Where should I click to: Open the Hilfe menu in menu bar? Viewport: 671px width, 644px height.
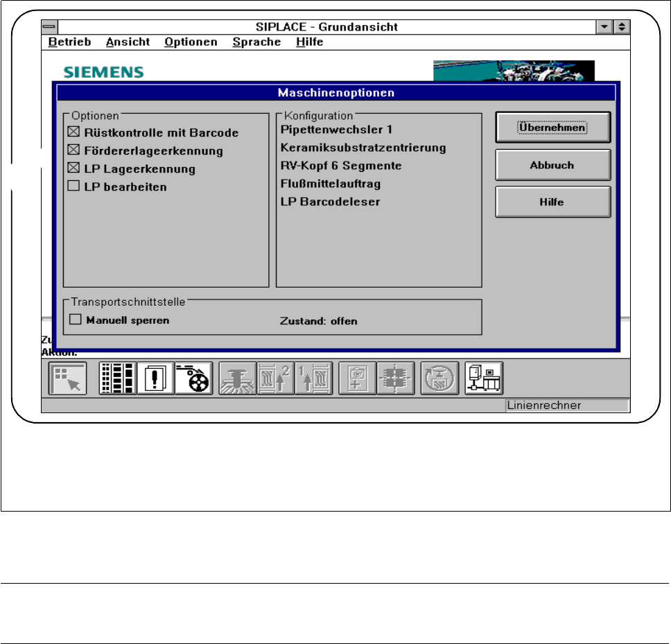coord(309,42)
